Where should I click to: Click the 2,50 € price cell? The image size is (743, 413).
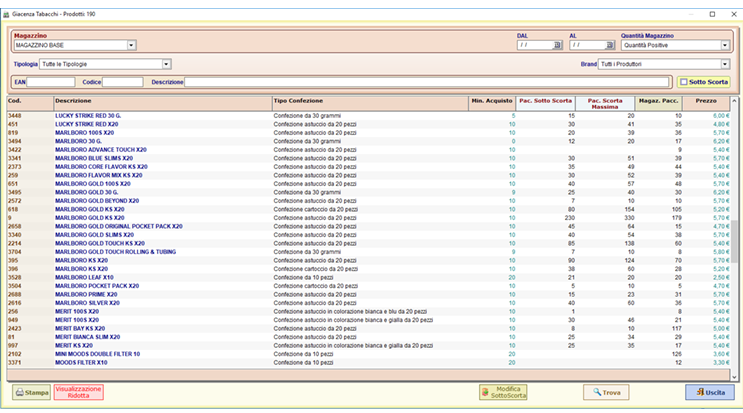721,278
